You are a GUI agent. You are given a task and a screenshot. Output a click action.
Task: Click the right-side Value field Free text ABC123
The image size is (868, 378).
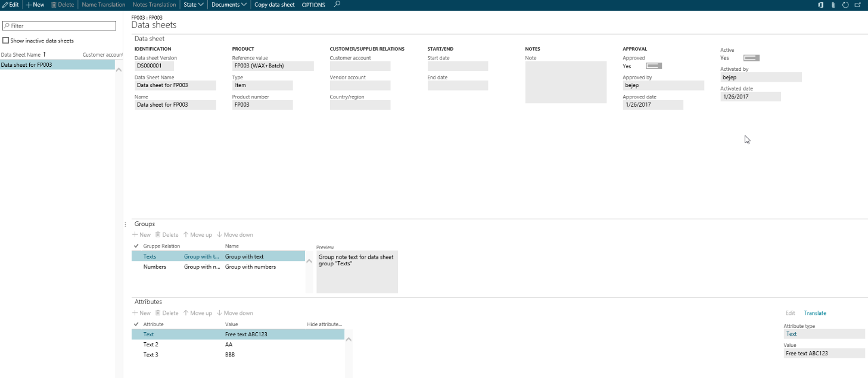[825, 354]
